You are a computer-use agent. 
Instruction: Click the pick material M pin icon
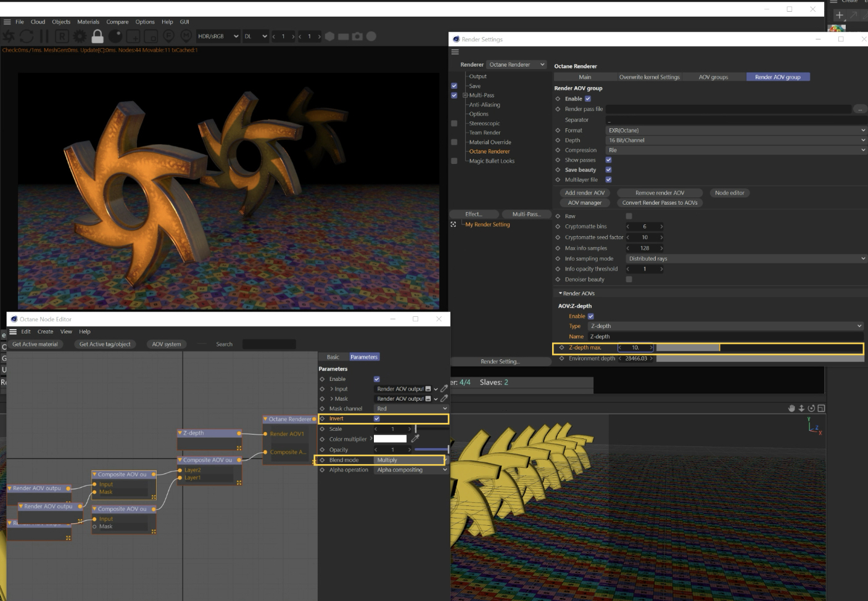[186, 36]
